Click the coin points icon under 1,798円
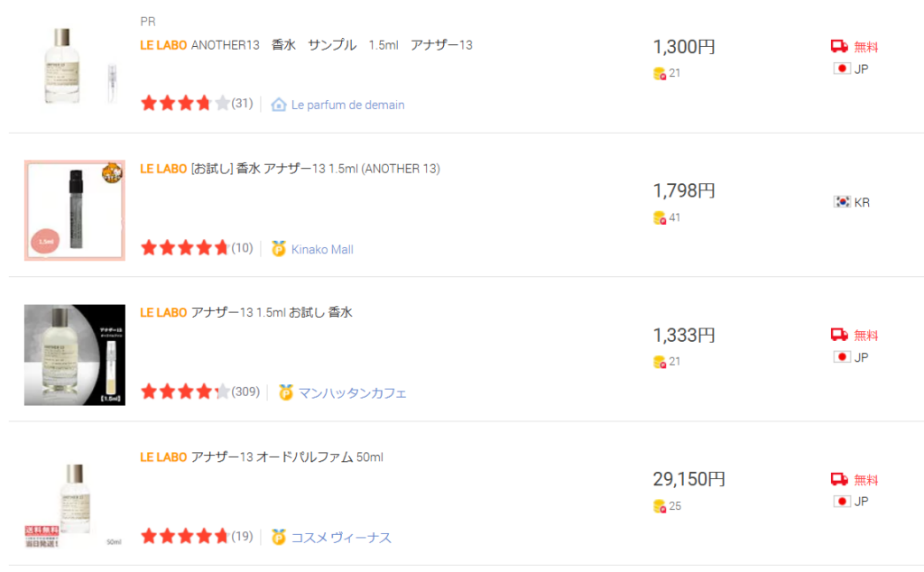924x572 pixels. pyautogui.click(x=660, y=218)
